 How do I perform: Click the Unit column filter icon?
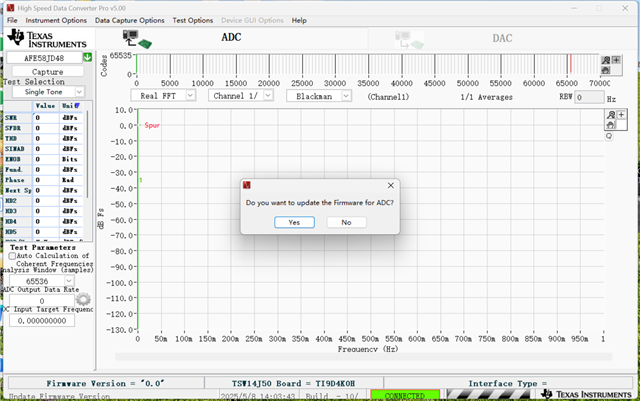[x=77, y=106]
